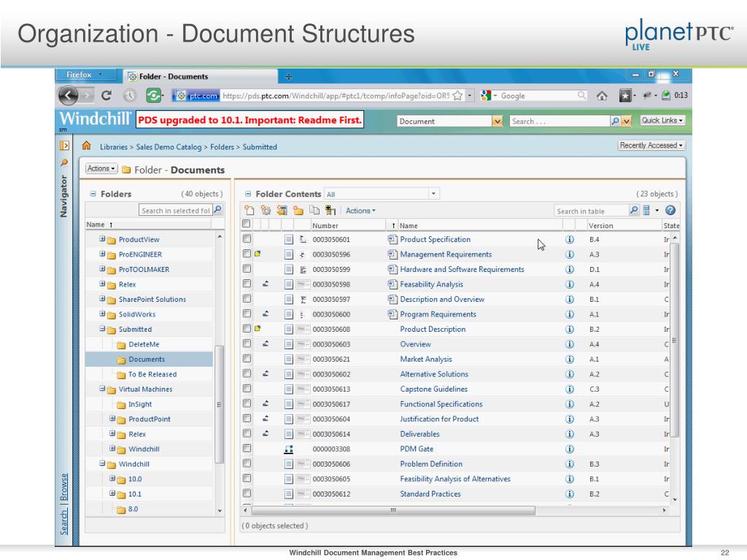The image size is (747, 560).
Task: Click the new folder icon in toolbar
Action: point(298,210)
